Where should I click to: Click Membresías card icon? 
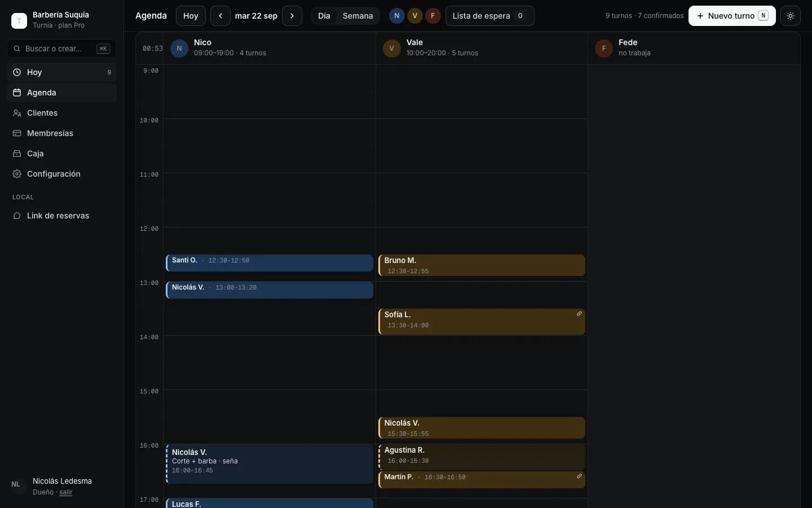(x=17, y=133)
